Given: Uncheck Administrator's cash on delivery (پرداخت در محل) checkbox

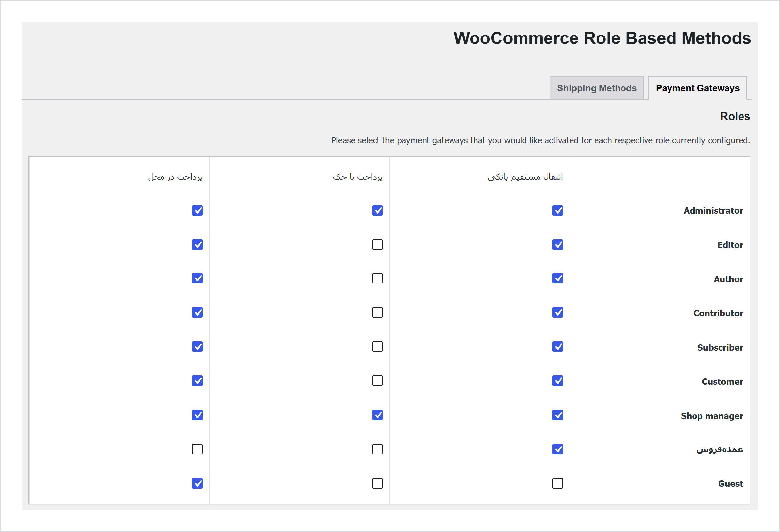Looking at the screenshot, I should pos(197,210).
